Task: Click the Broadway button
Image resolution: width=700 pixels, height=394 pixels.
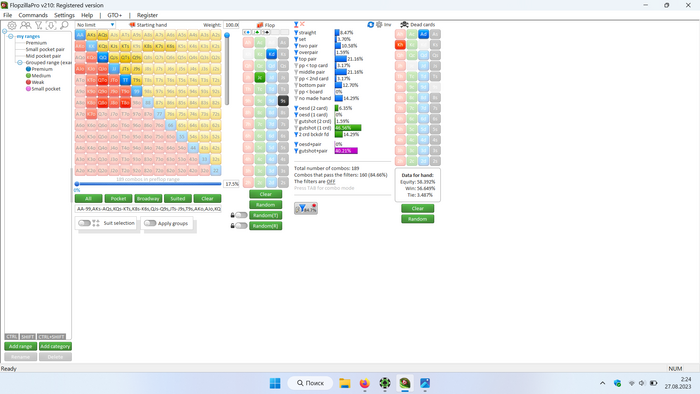Action: point(148,199)
